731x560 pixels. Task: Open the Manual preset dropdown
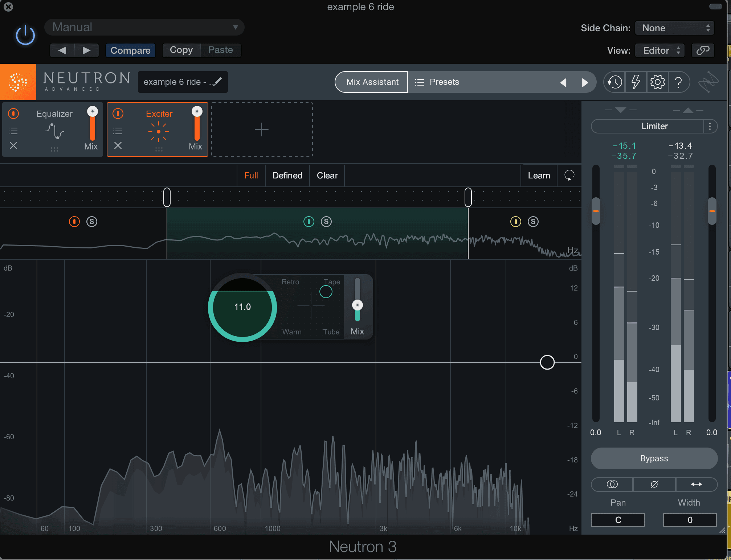[144, 27]
